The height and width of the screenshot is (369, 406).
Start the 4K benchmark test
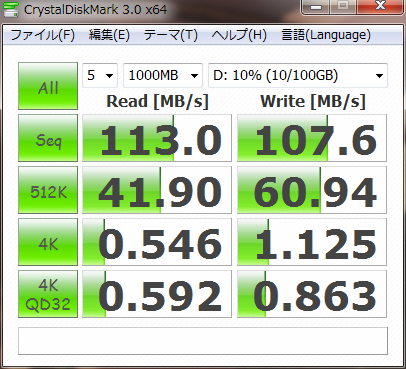tap(48, 242)
